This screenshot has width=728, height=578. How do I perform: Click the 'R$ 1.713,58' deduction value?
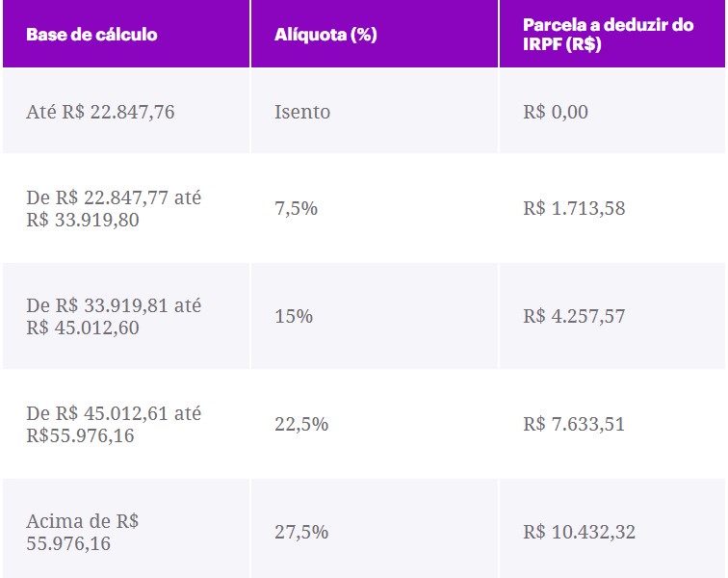point(574,208)
